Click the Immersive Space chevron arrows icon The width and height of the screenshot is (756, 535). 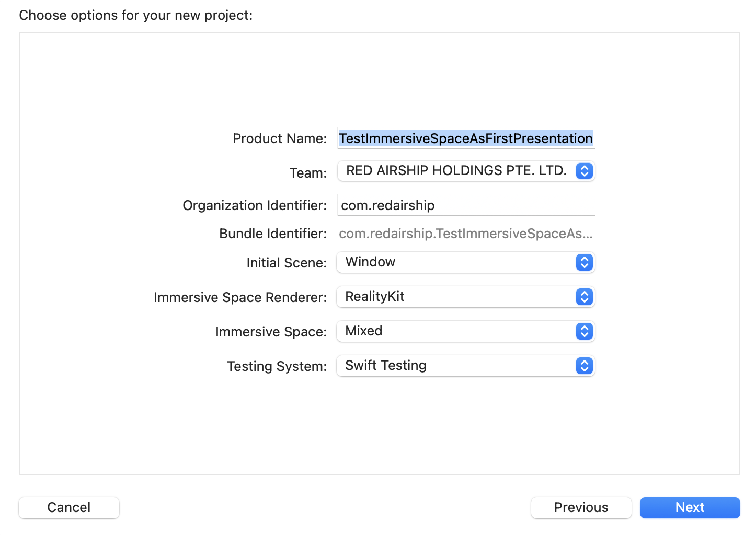584,331
